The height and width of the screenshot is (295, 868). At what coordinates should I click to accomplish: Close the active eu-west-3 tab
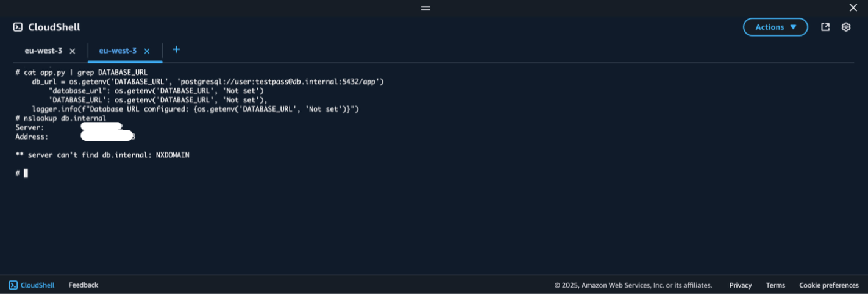coord(147,51)
